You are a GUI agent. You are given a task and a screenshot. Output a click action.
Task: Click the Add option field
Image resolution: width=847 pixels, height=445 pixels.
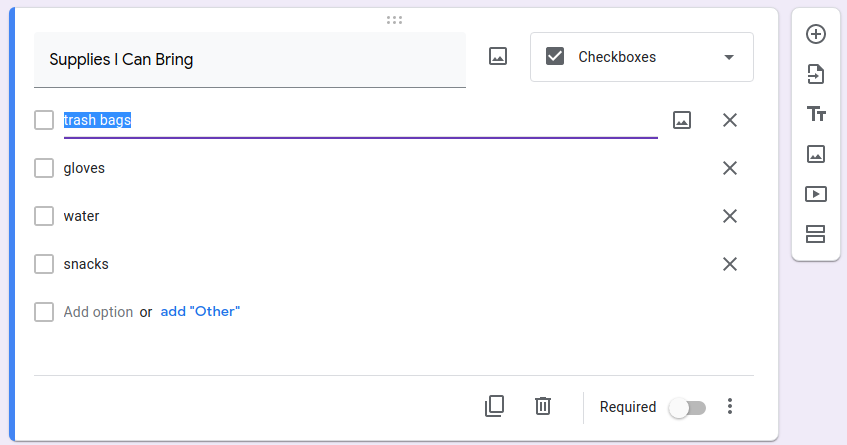98,312
